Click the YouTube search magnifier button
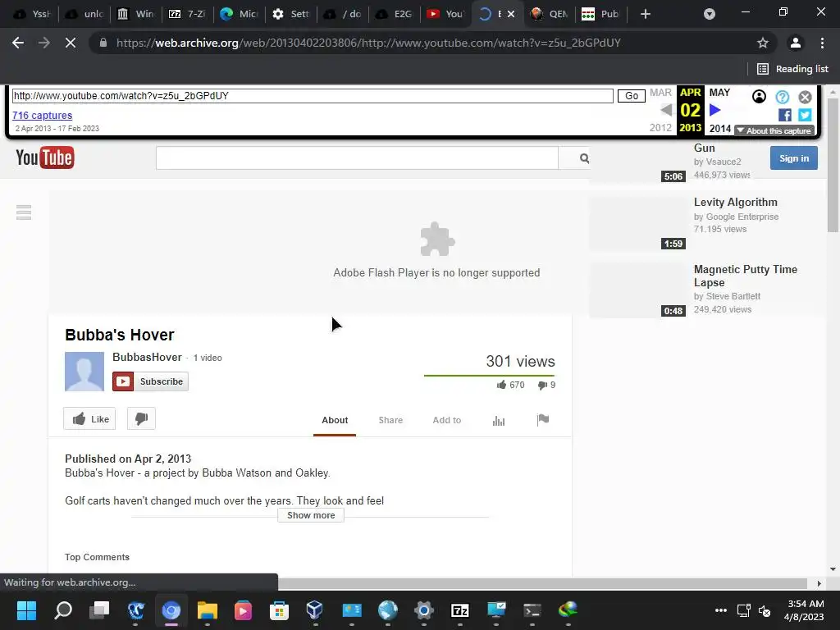Image resolution: width=840 pixels, height=630 pixels. [583, 158]
